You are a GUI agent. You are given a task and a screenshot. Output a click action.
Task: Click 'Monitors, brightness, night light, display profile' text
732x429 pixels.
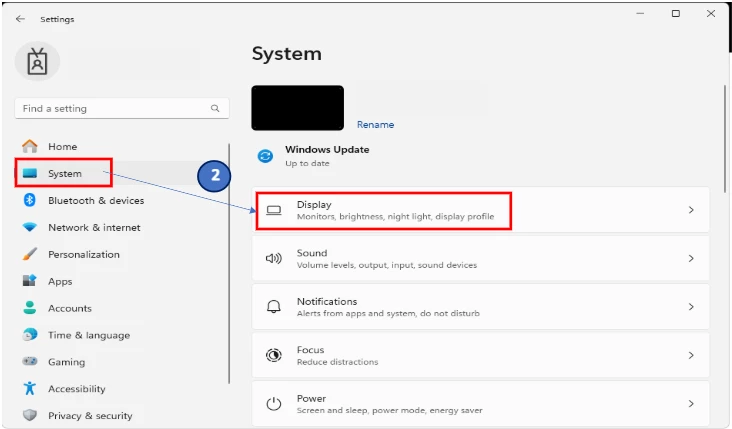[x=395, y=217]
